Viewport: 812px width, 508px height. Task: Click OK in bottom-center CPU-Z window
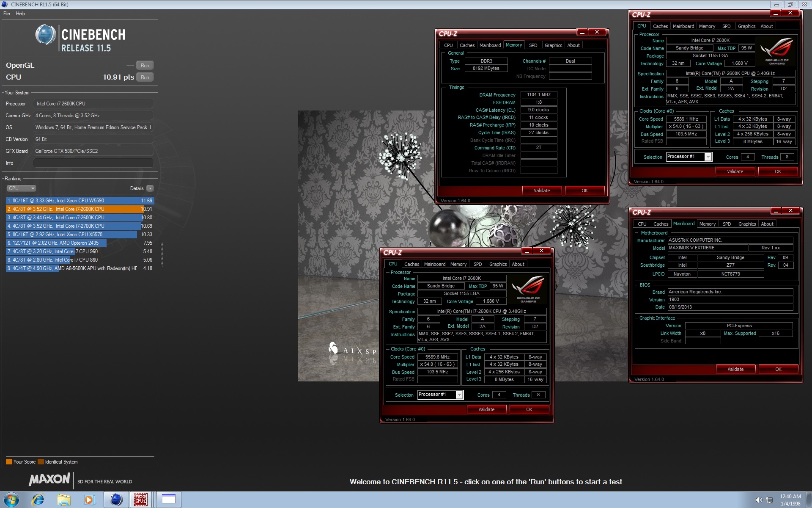(x=529, y=409)
